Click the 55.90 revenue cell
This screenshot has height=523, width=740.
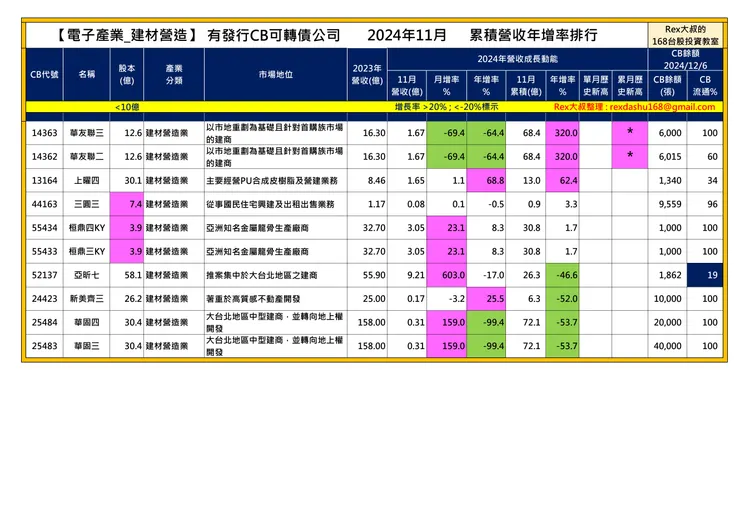pos(367,275)
